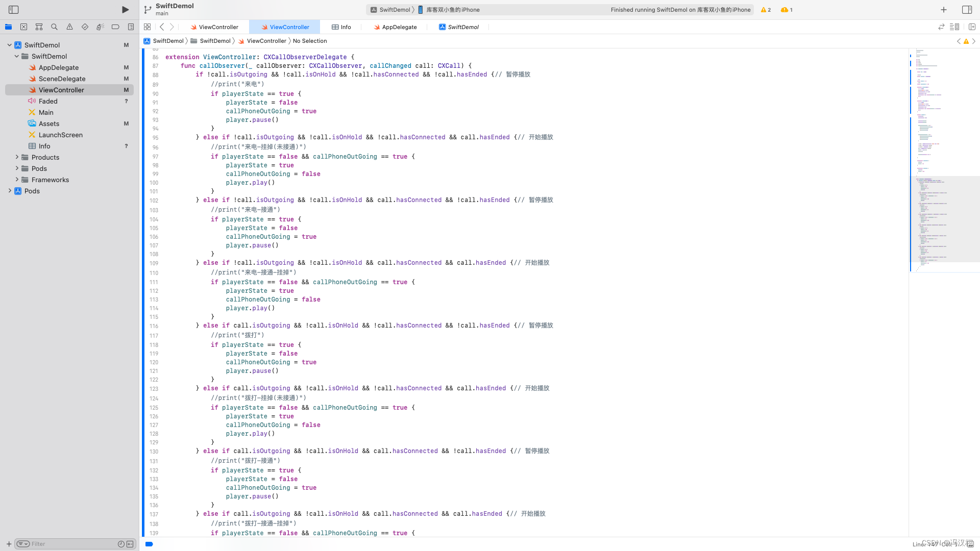This screenshot has width=980, height=551.
Task: Switch to the Info tab
Action: tap(341, 27)
